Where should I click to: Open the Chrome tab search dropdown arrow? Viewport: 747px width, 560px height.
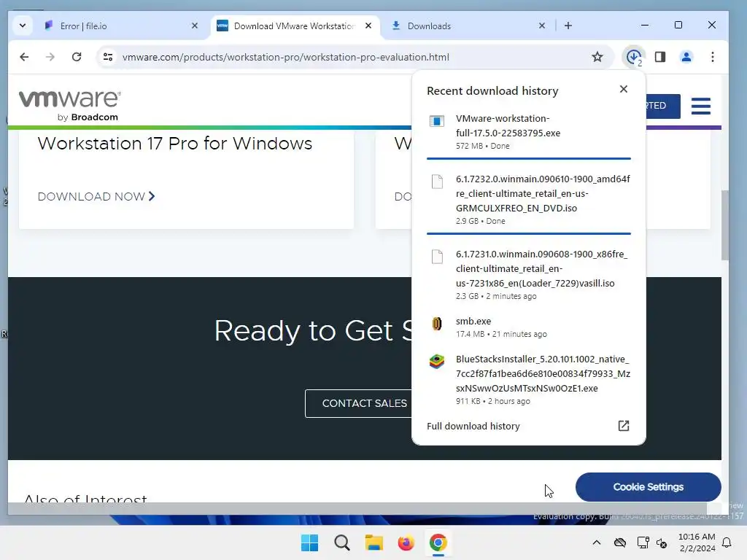(x=23, y=26)
